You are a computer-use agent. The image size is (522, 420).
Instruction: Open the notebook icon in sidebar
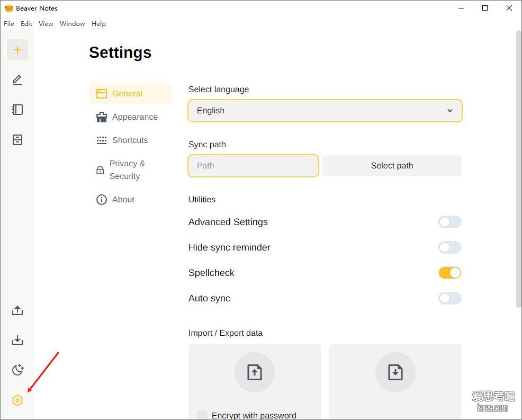coord(17,110)
